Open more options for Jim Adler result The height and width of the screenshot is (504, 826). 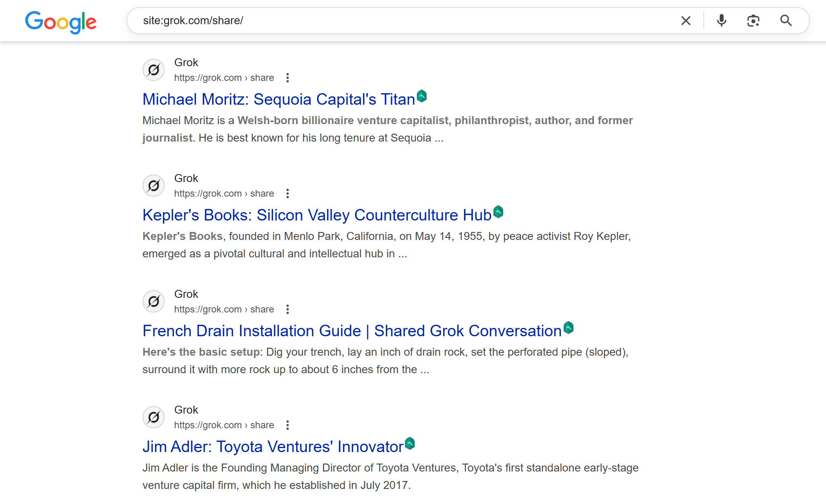point(288,425)
